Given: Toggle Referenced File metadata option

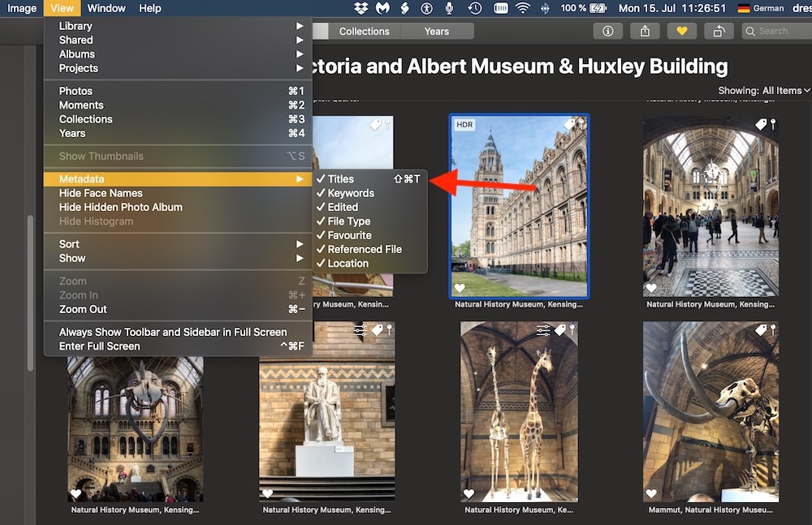Looking at the screenshot, I should click(370, 249).
